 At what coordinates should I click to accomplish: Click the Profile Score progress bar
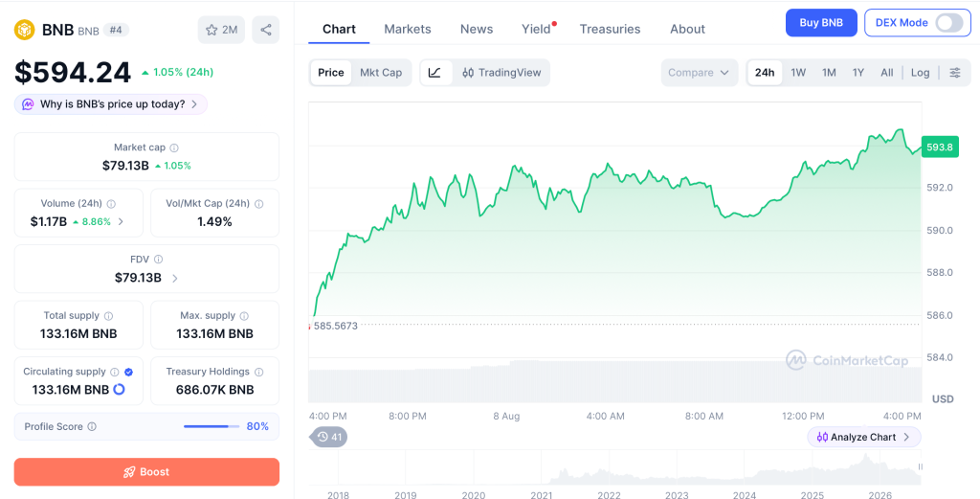tap(212, 426)
